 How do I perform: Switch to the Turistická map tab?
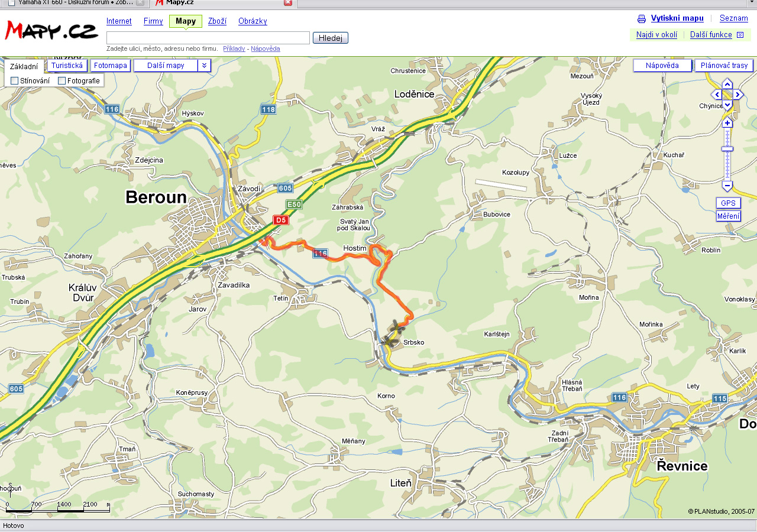pyautogui.click(x=67, y=66)
